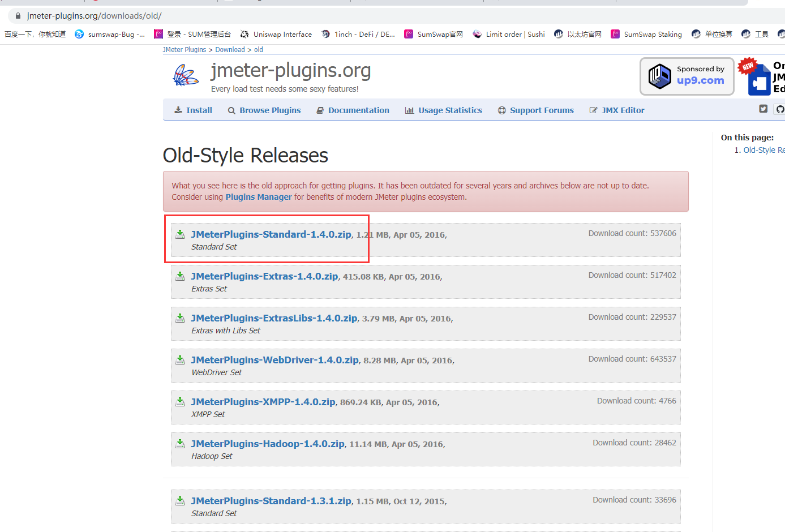Screen dimensions: 785x532
Task: Click the NEW JMX Editor banner
Action: 762,76
